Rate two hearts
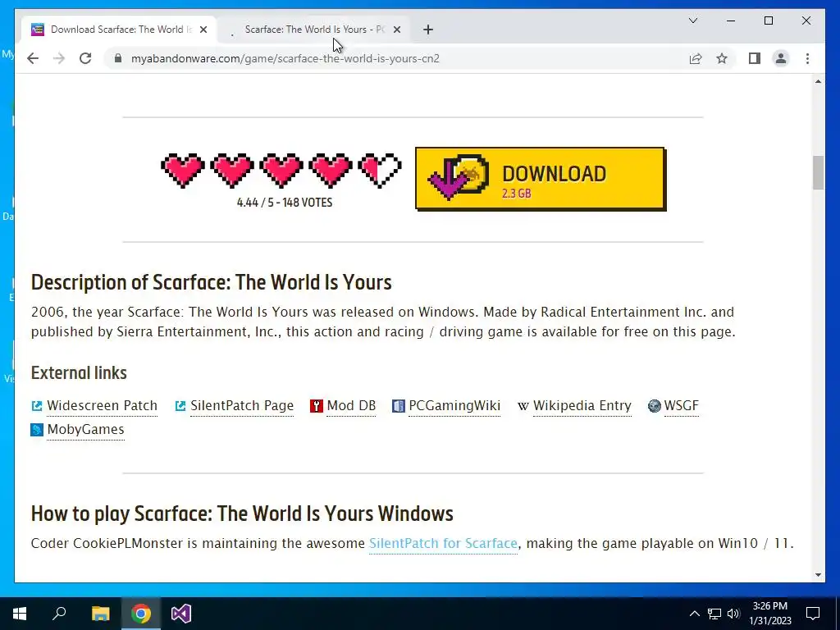The height and width of the screenshot is (630, 840). coord(232,171)
